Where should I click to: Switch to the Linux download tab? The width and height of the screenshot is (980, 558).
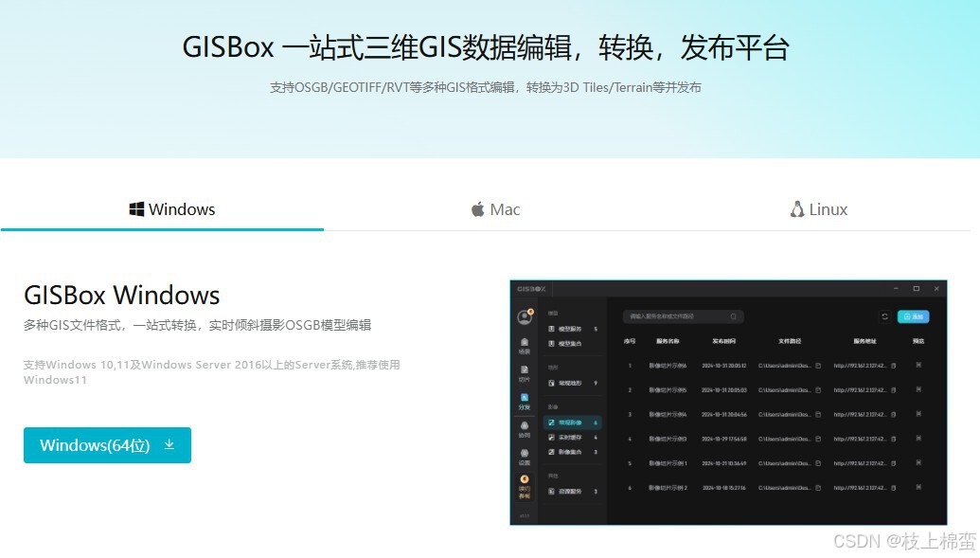tap(819, 209)
